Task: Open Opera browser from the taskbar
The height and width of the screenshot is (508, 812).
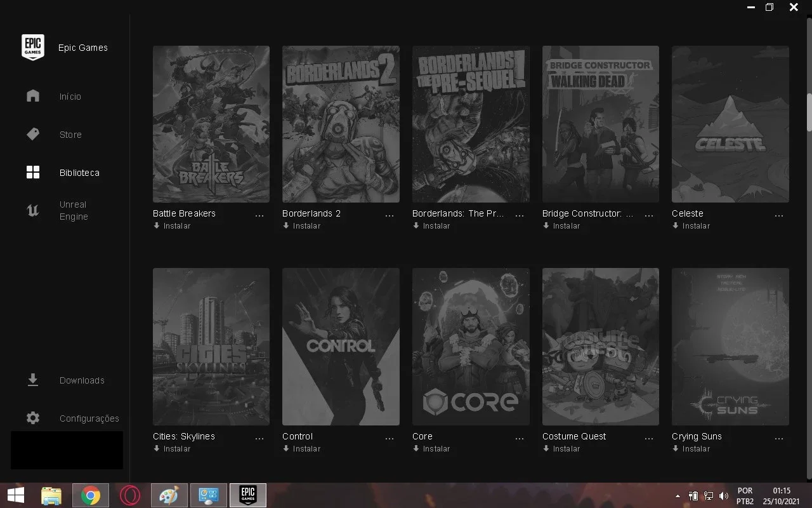Action: (129, 495)
